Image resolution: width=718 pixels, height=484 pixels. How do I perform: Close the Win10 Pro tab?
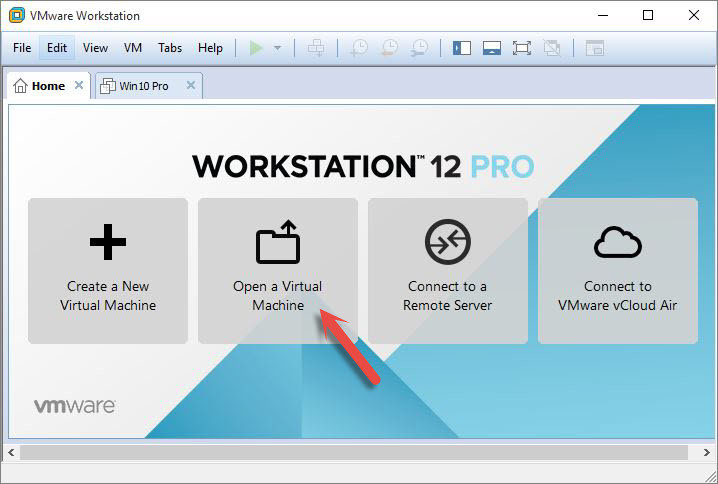coord(190,86)
